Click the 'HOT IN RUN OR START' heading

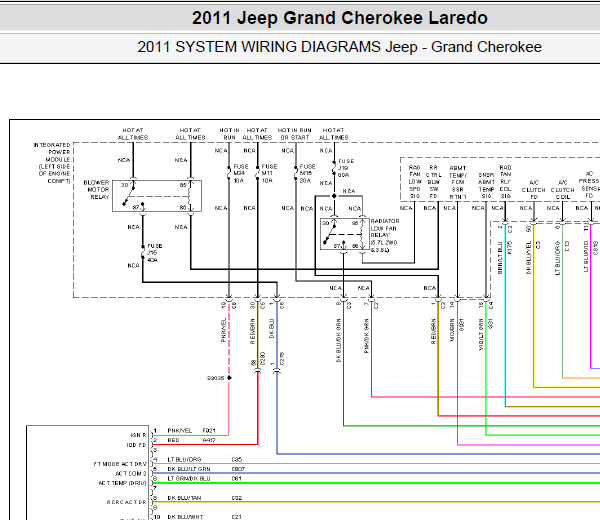(x=294, y=134)
